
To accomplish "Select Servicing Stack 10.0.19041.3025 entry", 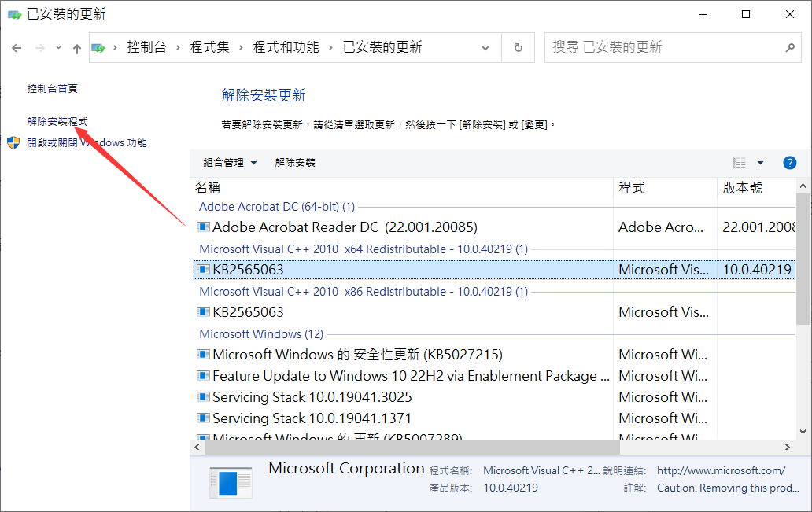I will pyautogui.click(x=312, y=396).
